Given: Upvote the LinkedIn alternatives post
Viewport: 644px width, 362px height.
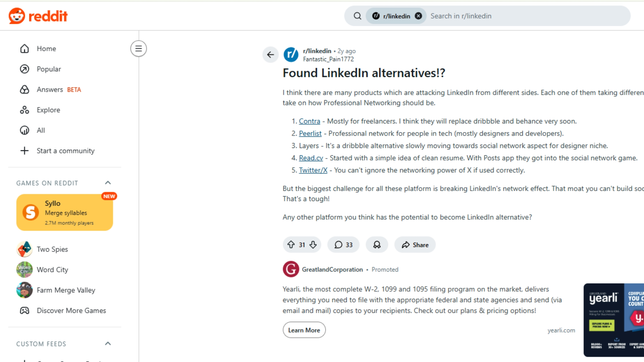Looking at the screenshot, I should click(291, 244).
